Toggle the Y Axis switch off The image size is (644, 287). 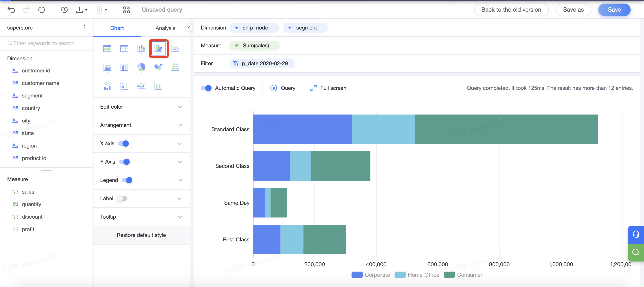point(125,162)
